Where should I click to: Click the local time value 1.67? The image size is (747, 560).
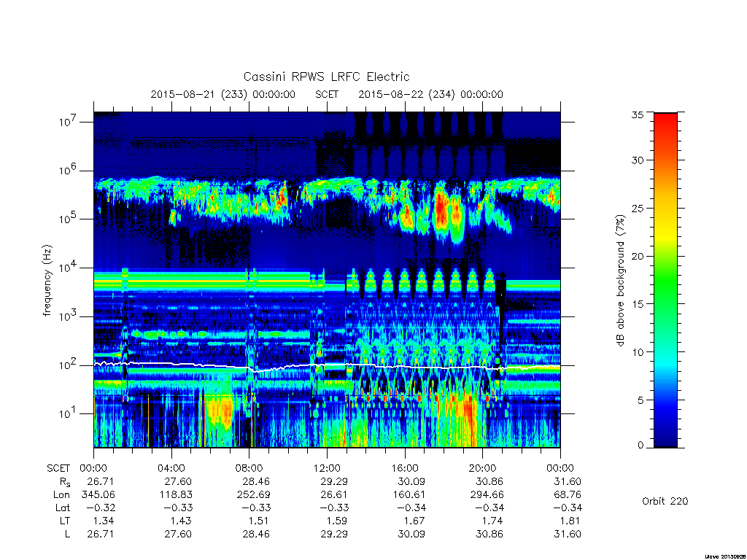tap(415, 521)
